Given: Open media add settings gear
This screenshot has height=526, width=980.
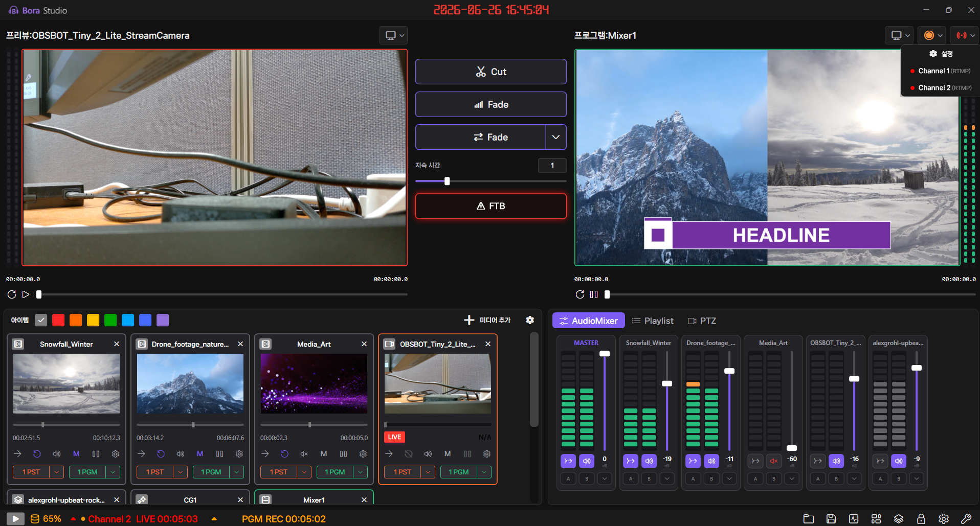Looking at the screenshot, I should 530,320.
